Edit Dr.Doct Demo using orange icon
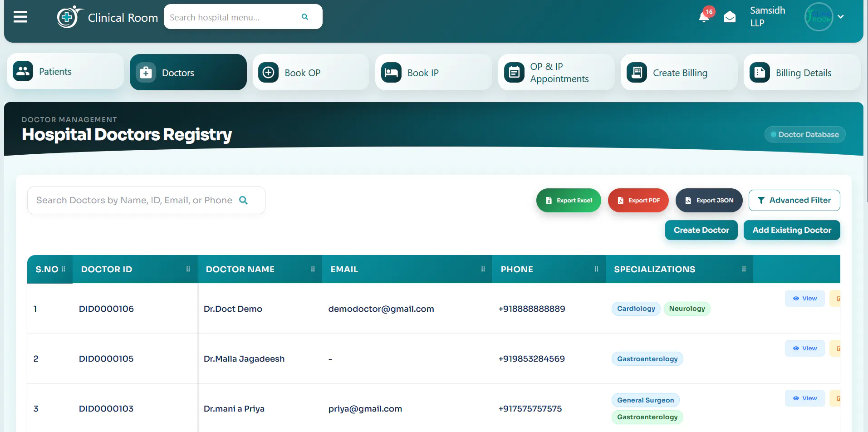Screen dimensions: 868x432 tap(836, 298)
